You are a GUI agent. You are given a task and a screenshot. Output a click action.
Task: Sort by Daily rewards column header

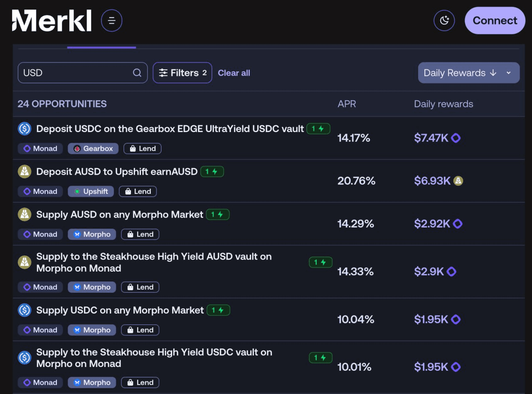[443, 104]
